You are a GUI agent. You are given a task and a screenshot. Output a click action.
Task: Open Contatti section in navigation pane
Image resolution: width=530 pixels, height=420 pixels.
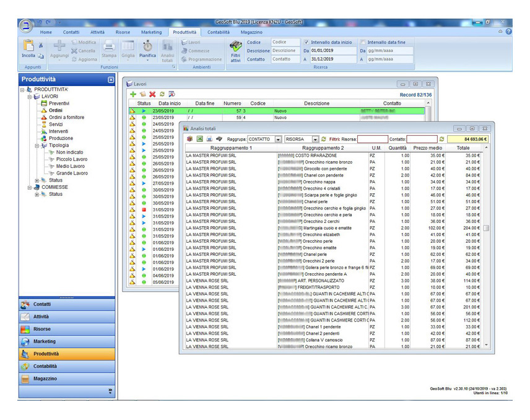[x=67, y=304]
